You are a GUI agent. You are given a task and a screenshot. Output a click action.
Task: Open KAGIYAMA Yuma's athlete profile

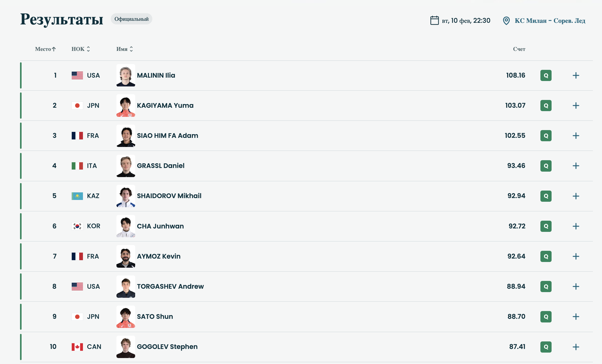165,106
